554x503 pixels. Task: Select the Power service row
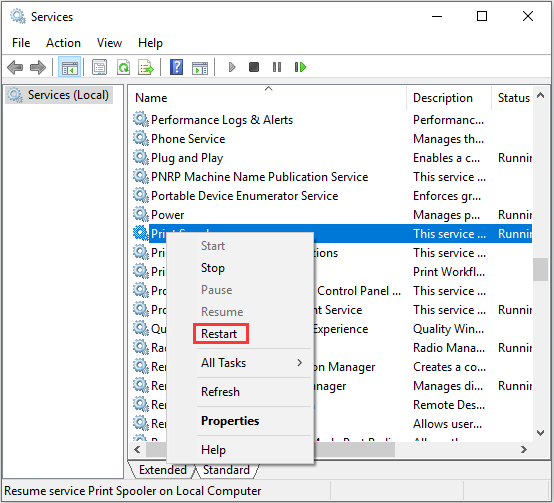tap(167, 214)
